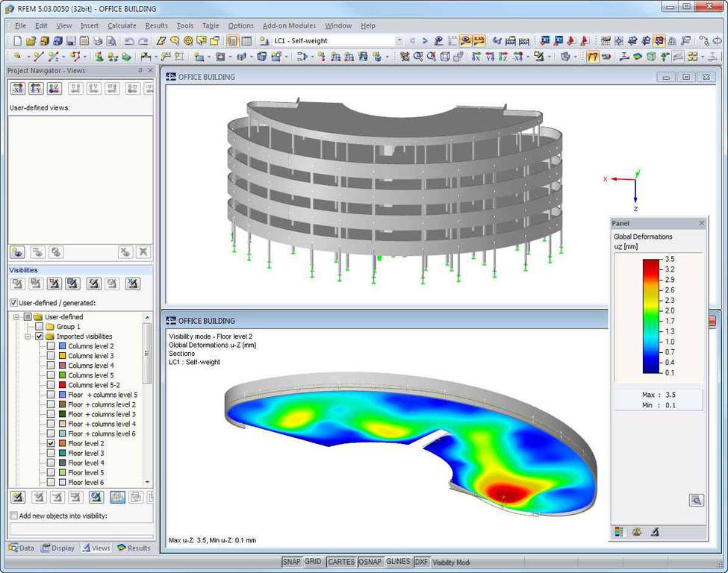Image resolution: width=728 pixels, height=573 pixels.
Task: Toggle the SNAP status bar button
Action: pos(292,562)
